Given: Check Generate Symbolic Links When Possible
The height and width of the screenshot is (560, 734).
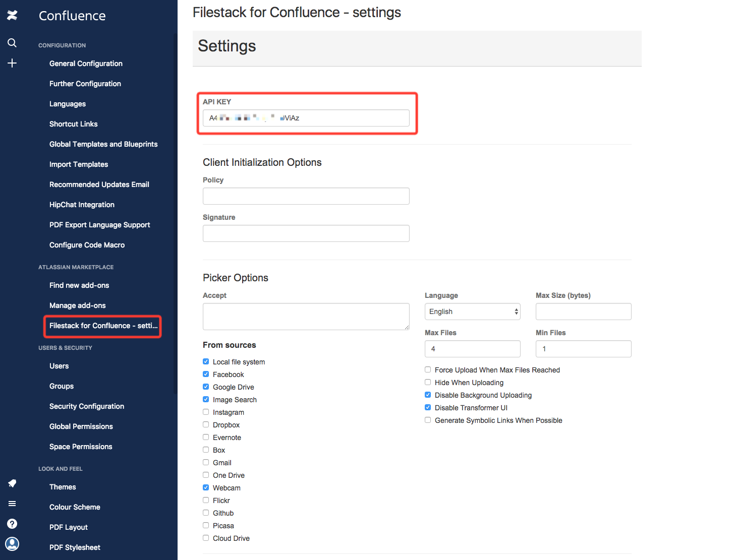Looking at the screenshot, I should [428, 420].
